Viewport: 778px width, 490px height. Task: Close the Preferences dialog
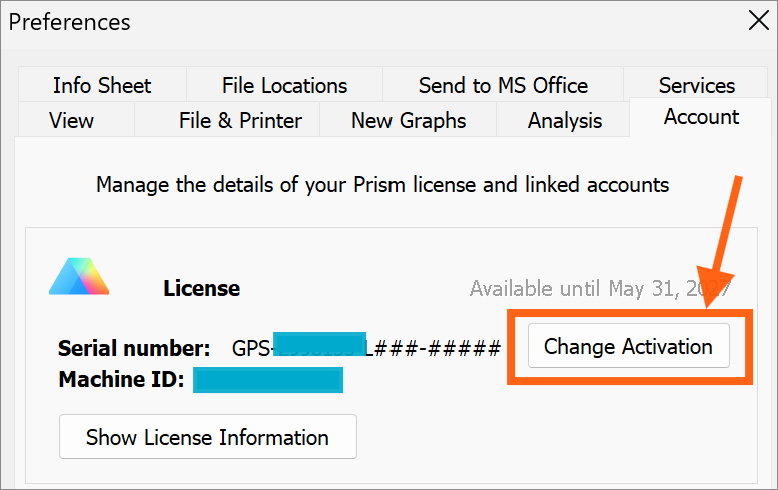pyautogui.click(x=758, y=20)
